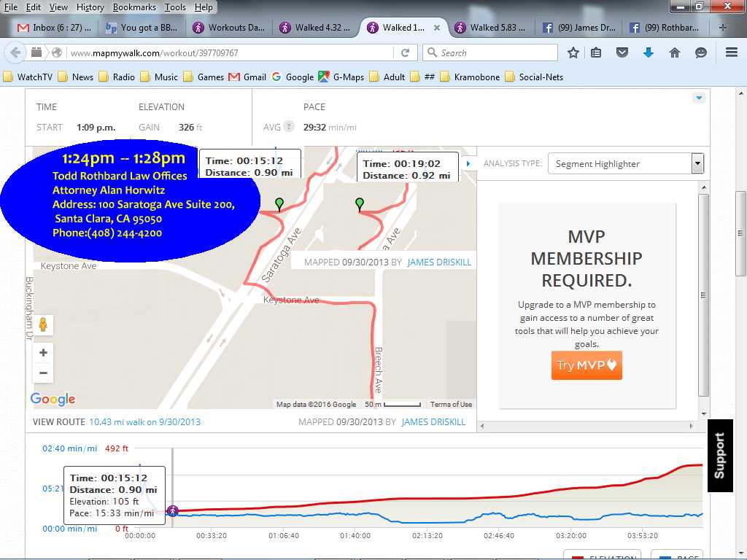
Task: Switch to James Dr... Facebook tab
Action: (578, 28)
